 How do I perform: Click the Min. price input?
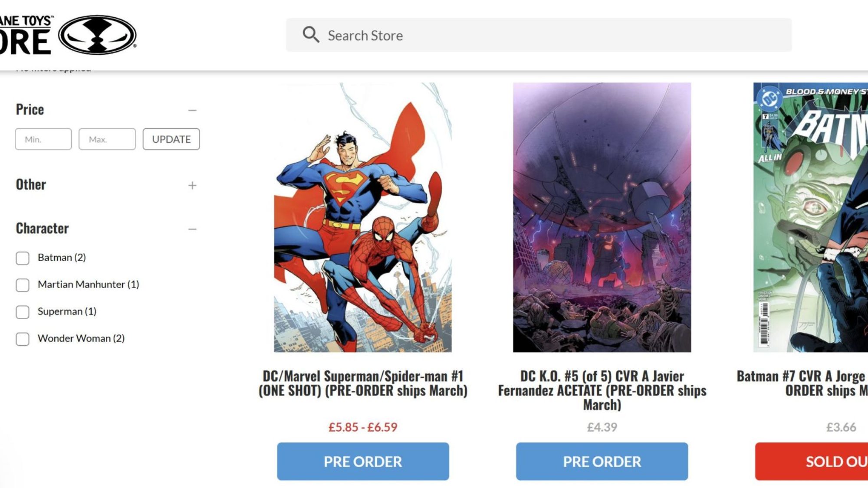(43, 139)
